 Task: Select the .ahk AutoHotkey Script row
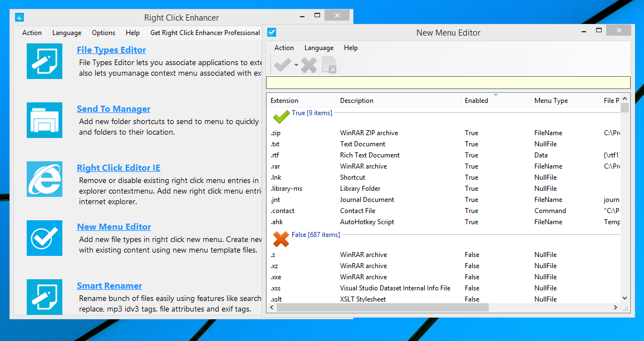[444, 221]
